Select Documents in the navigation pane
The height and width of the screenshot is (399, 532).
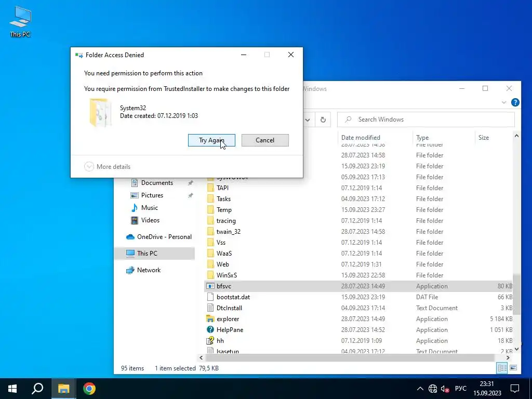click(157, 183)
